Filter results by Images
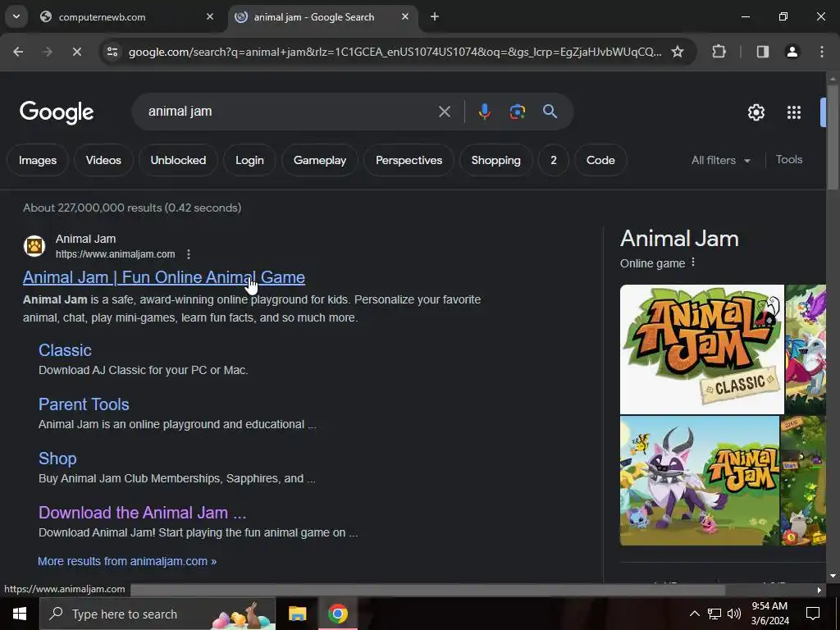Image resolution: width=840 pixels, height=630 pixels. click(x=38, y=160)
